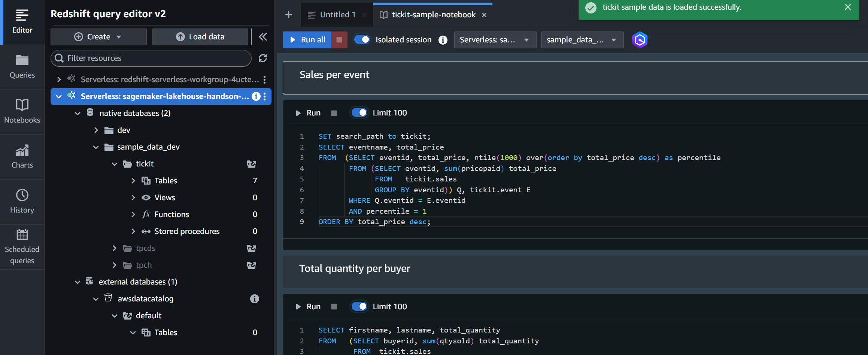
Task: Add a new editor tab
Action: [288, 15]
